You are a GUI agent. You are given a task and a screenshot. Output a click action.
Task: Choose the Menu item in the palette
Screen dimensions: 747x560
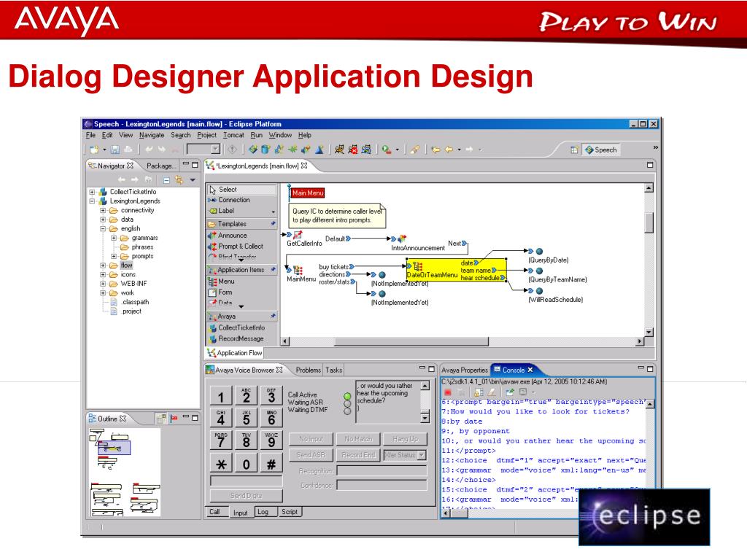point(241,281)
